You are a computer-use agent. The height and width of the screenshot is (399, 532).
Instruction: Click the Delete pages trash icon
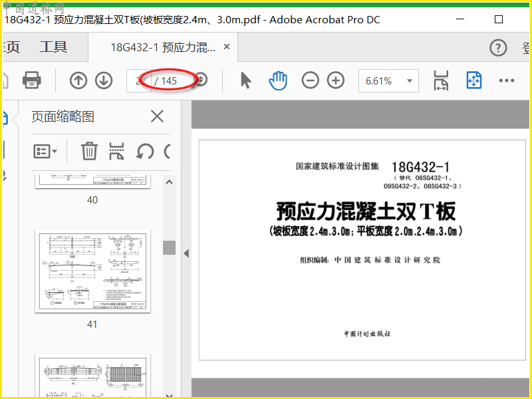pos(89,151)
